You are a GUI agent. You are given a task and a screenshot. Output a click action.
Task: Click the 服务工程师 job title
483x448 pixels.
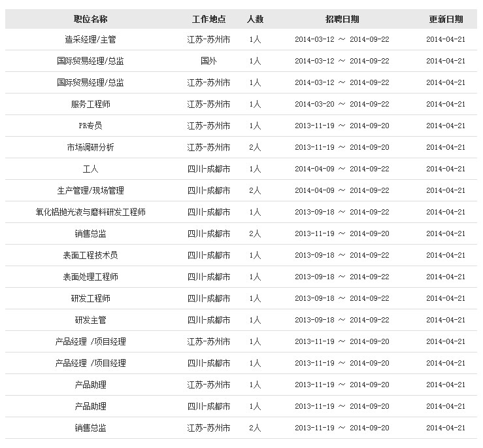90,104
